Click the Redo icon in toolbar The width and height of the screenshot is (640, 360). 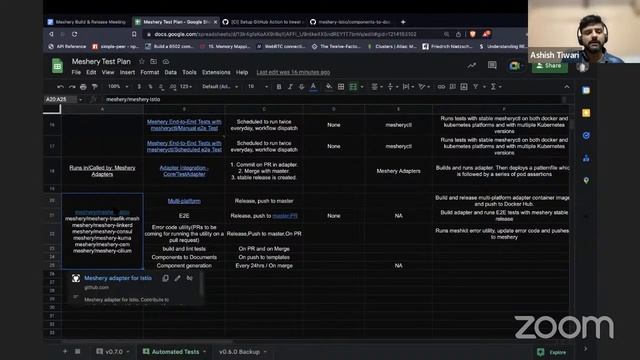72,87
